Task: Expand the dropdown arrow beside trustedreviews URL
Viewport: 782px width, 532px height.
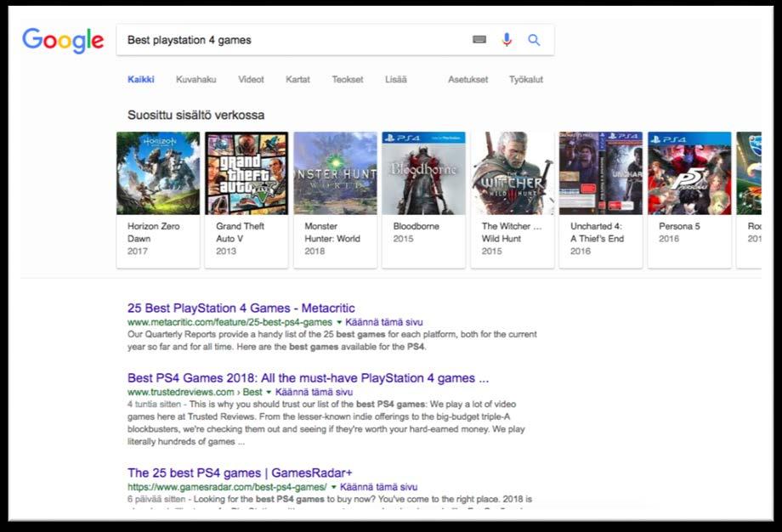Action: coord(269,392)
